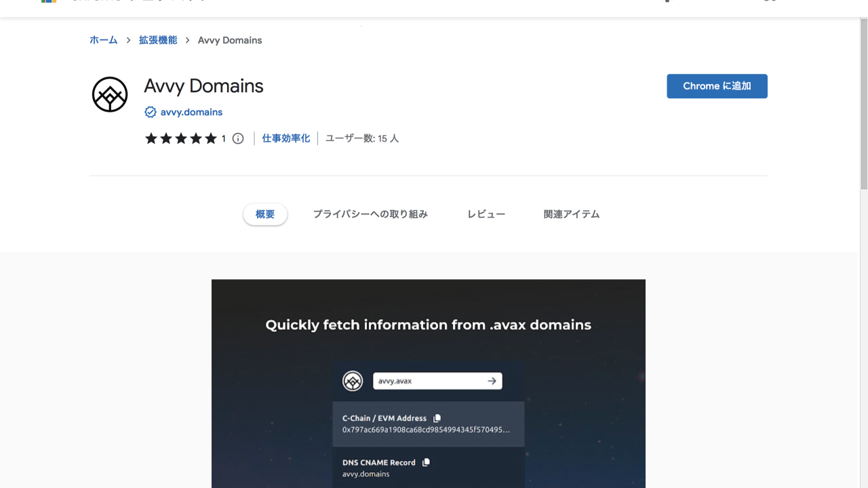Click the rating count number 1
This screenshot has height=488, width=868.
pos(223,139)
